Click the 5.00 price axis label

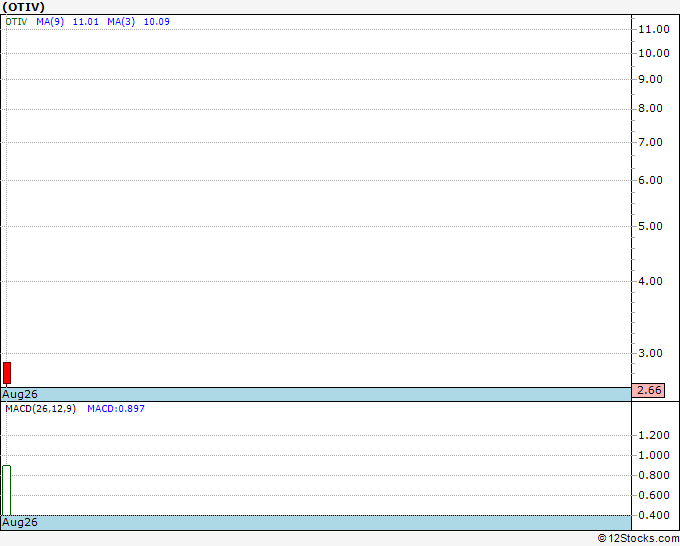click(650, 226)
